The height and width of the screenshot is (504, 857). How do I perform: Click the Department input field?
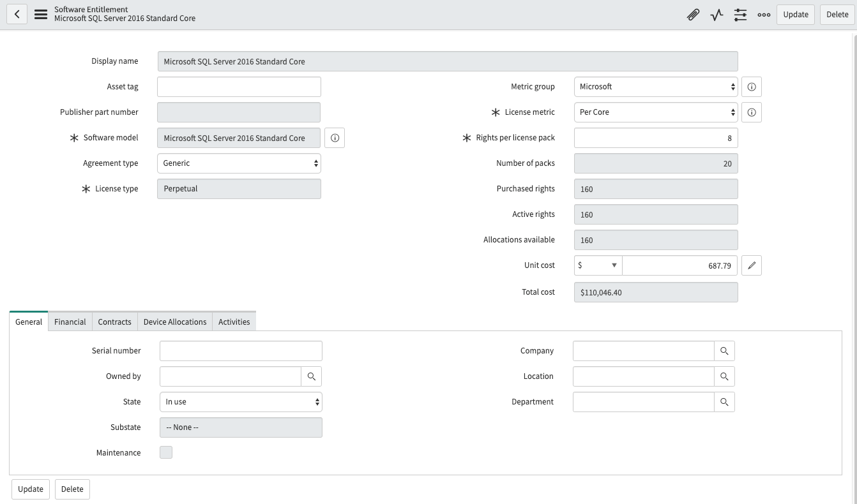pos(644,402)
